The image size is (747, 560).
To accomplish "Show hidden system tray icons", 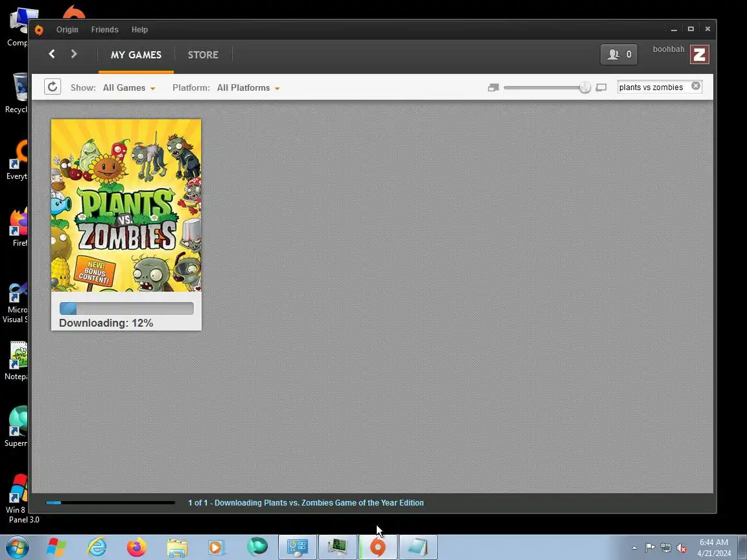I will point(634,548).
